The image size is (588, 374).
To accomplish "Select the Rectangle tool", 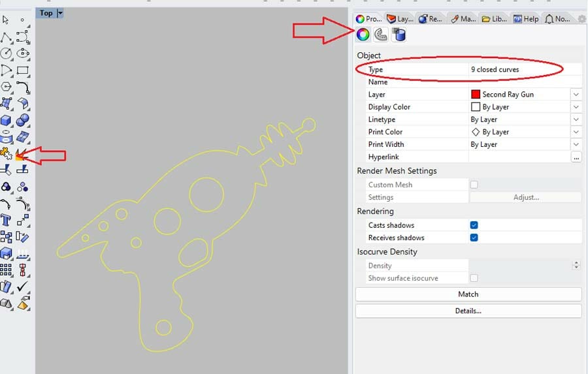I will (22, 70).
